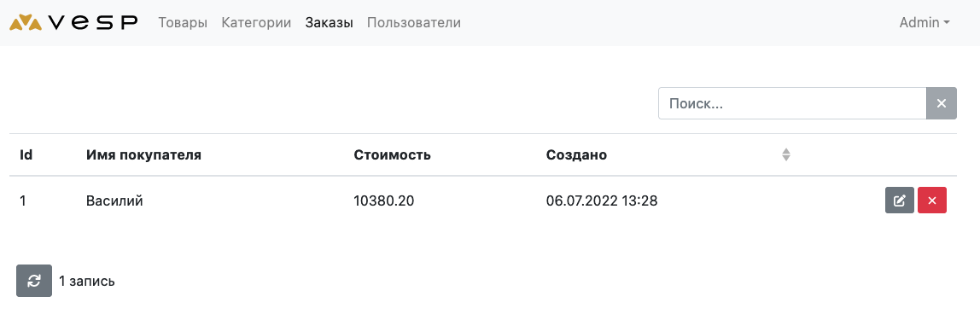Click the 1 запись records label
The height and width of the screenshot is (314, 980).
click(x=87, y=281)
